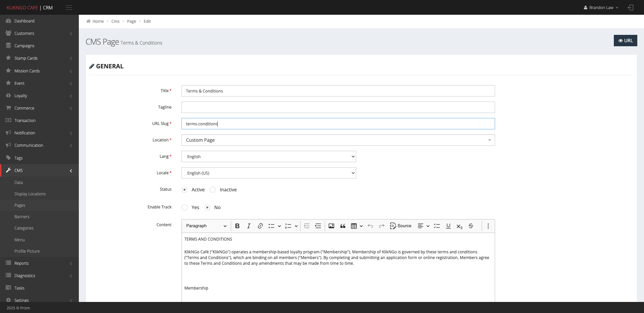Open Dashboard from the sidebar

pos(39,21)
